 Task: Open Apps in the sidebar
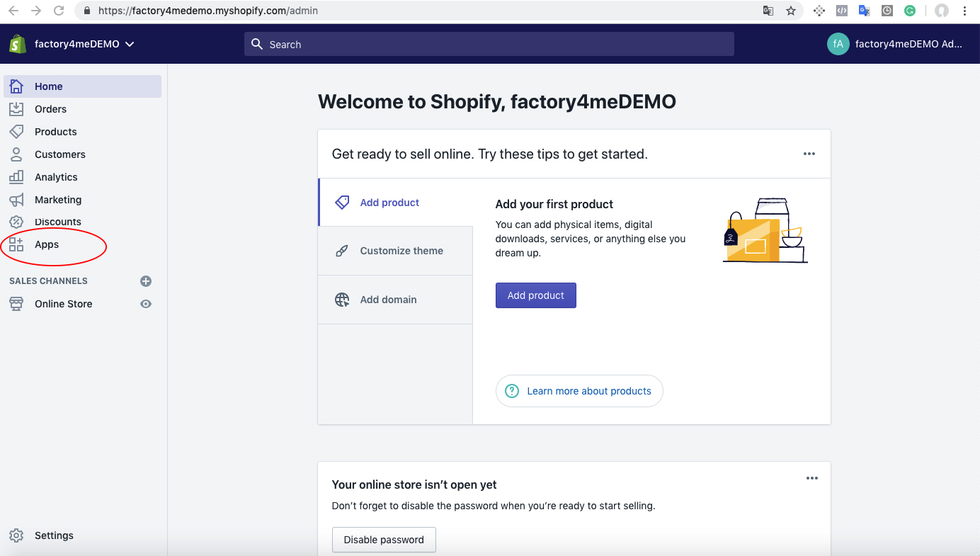coord(82,244)
